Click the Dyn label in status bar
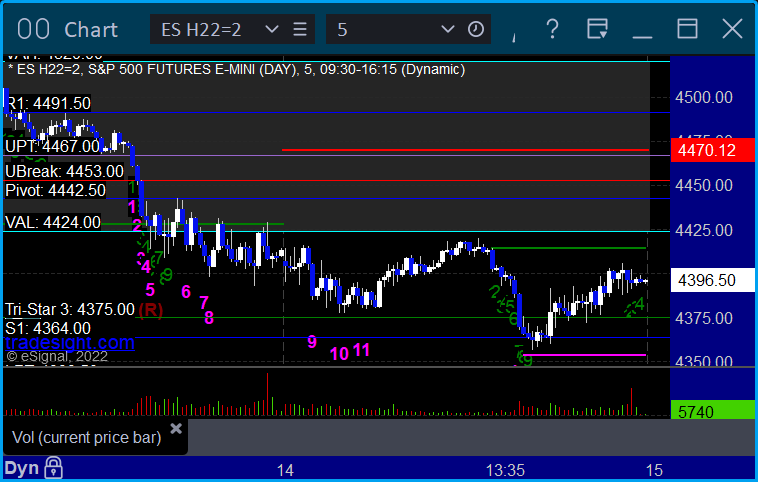This screenshot has height=482, width=758. coord(21,468)
